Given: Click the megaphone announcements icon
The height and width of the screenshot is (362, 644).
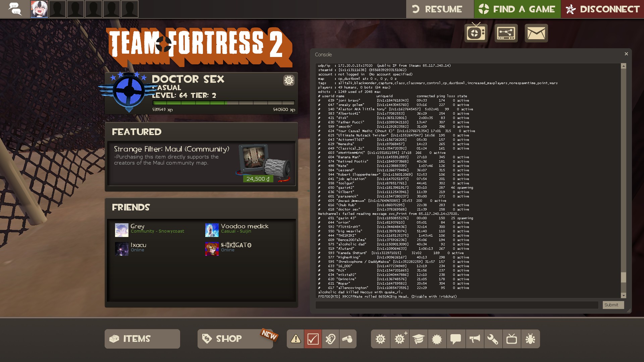Looking at the screenshot, I should pyautogui.click(x=474, y=339).
